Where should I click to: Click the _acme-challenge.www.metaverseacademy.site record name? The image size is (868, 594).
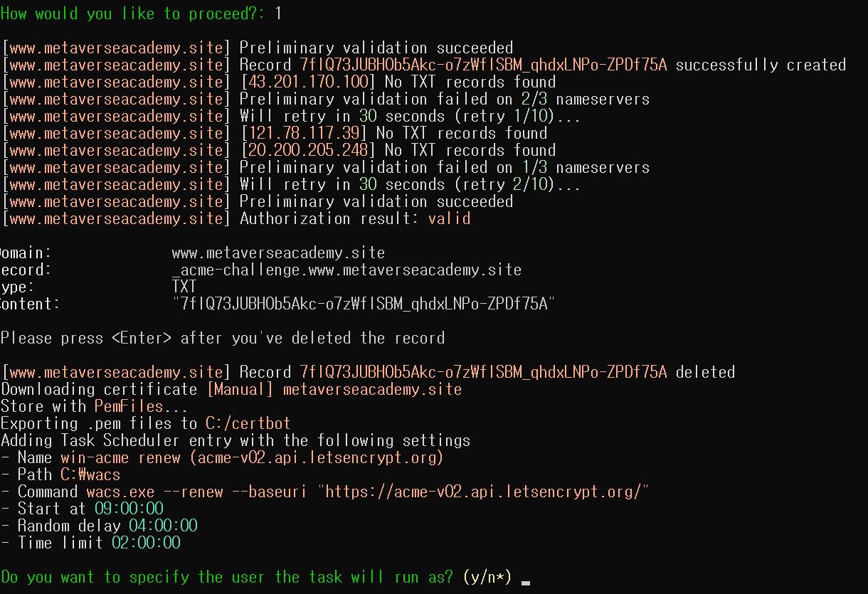click(x=346, y=270)
